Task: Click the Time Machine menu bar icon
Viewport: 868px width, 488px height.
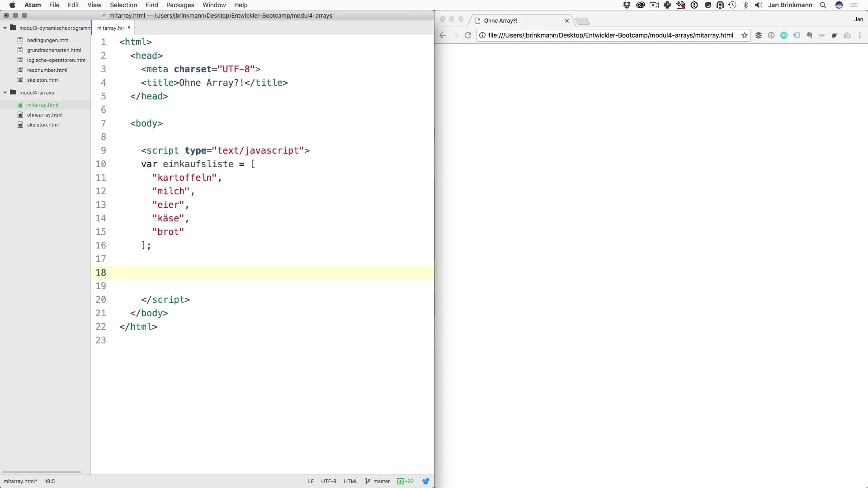Action: [732, 5]
